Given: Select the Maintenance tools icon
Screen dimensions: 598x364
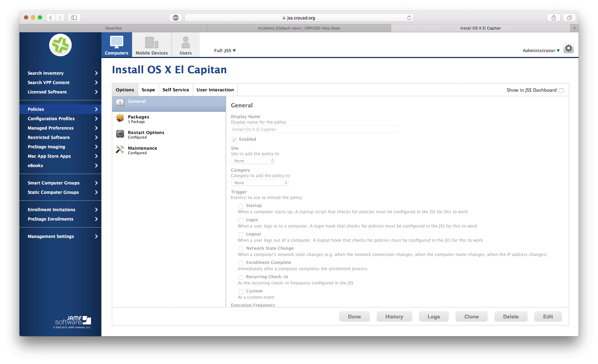Looking at the screenshot, I should (x=120, y=149).
